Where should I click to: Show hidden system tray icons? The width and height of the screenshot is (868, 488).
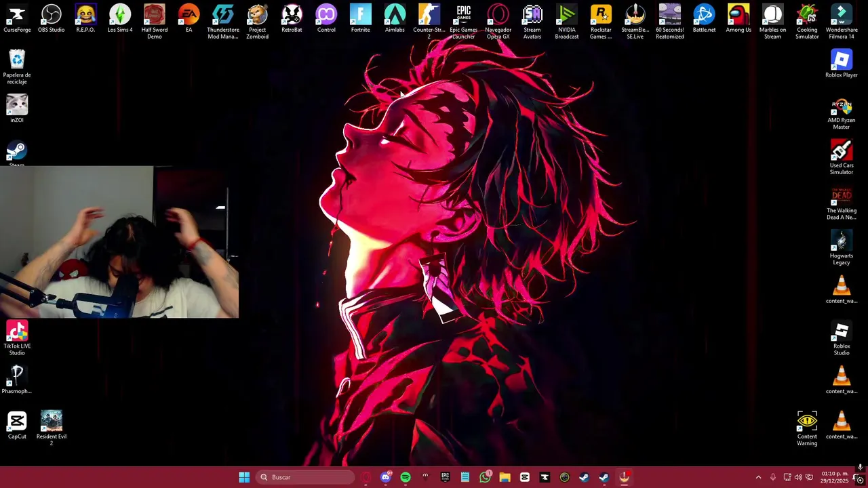[758, 477]
